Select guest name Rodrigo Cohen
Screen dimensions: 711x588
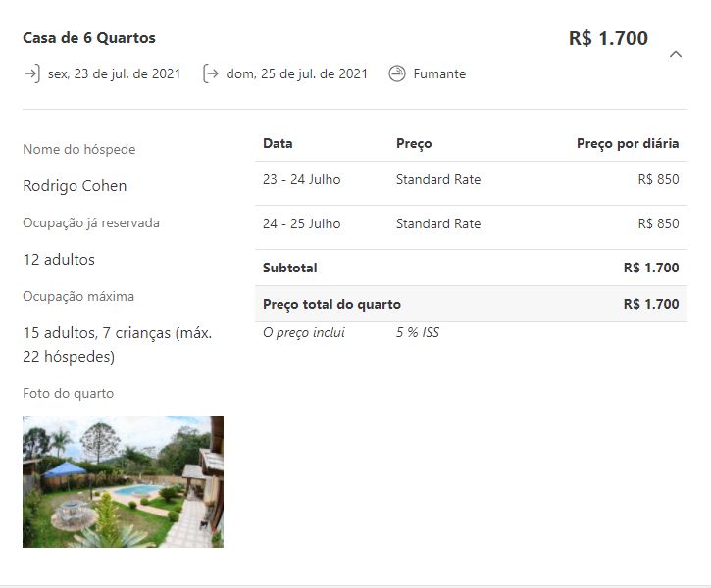pyautogui.click(x=75, y=186)
